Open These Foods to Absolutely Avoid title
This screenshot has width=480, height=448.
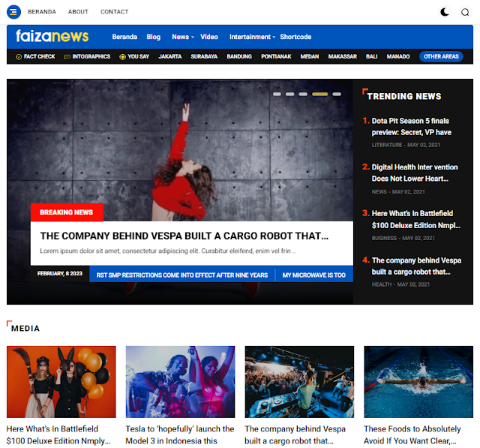pyautogui.click(x=412, y=434)
